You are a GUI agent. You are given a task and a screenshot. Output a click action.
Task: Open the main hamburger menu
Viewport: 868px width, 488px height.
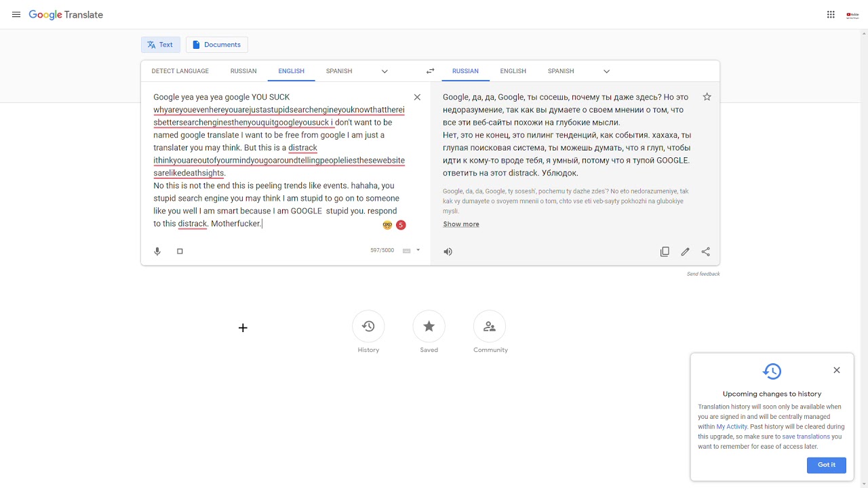(16, 15)
